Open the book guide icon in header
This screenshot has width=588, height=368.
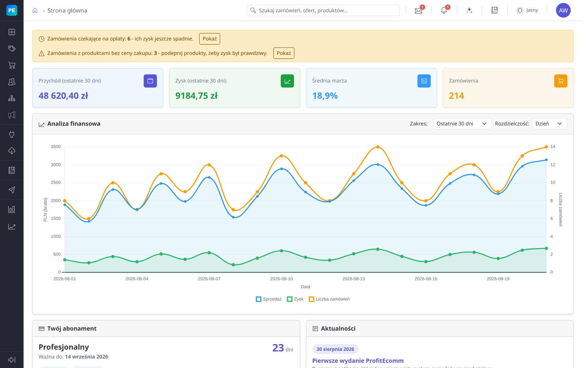(x=495, y=10)
